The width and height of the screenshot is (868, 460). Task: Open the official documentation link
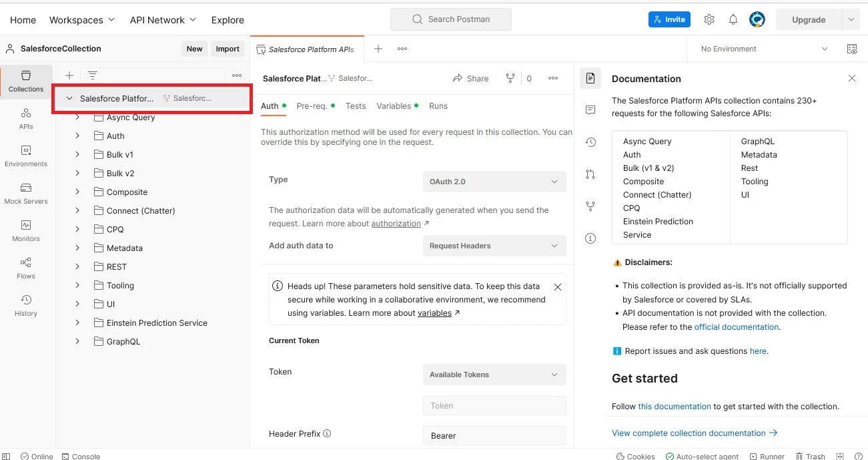coord(737,327)
